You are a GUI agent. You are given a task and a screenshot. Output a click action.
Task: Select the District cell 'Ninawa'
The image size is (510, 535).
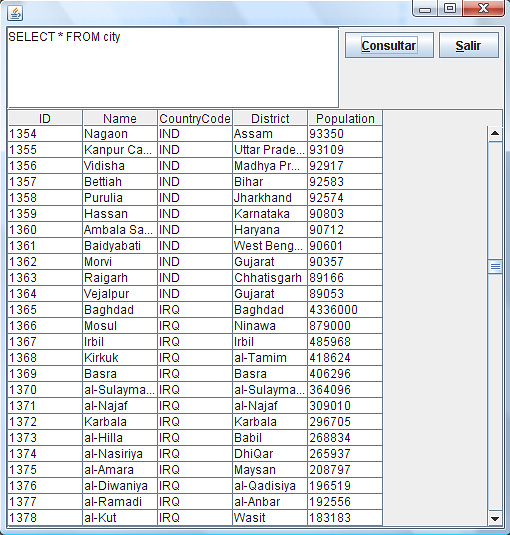[x=270, y=326]
